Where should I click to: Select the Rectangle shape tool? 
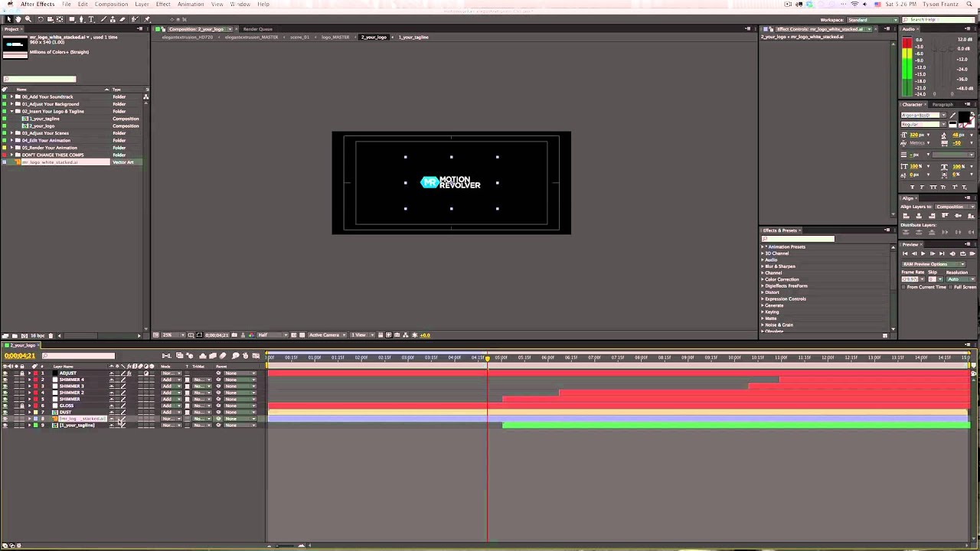tap(72, 19)
